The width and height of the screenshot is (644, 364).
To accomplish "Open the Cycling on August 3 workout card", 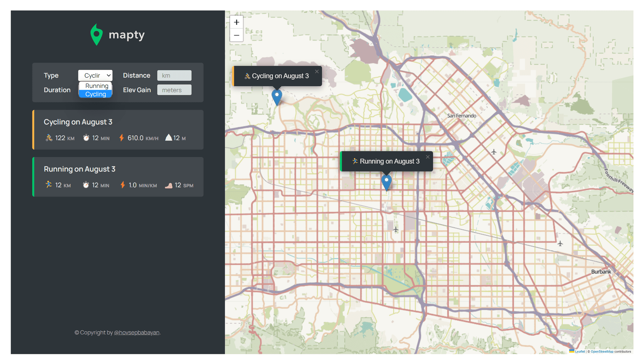I will point(118,130).
